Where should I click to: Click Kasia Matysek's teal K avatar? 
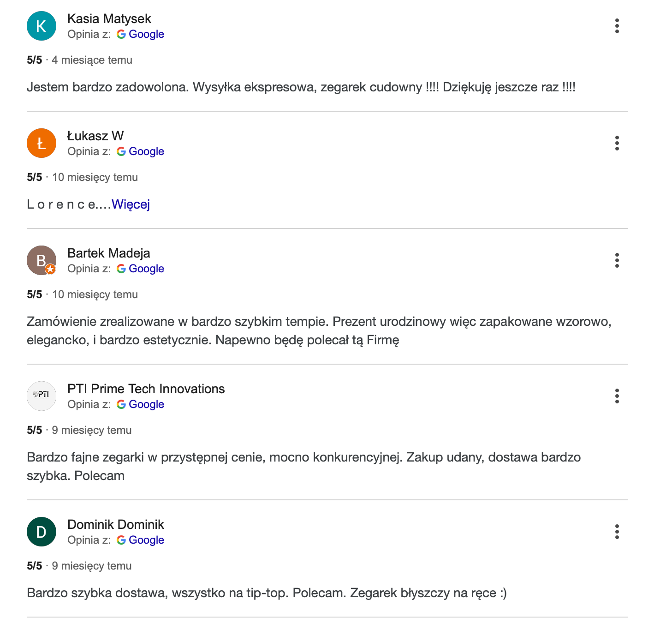[42, 26]
